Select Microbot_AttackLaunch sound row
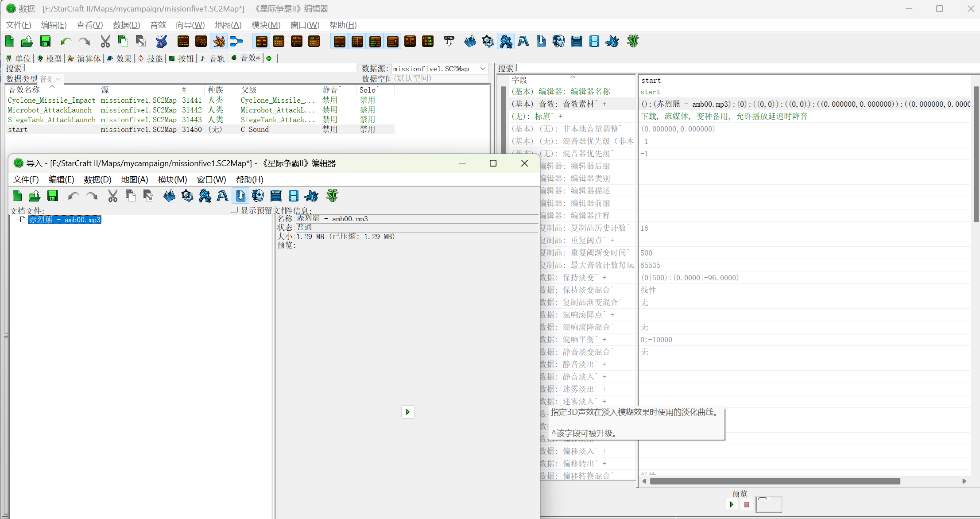Image resolution: width=980 pixels, height=519 pixels. pyautogui.click(x=200, y=110)
